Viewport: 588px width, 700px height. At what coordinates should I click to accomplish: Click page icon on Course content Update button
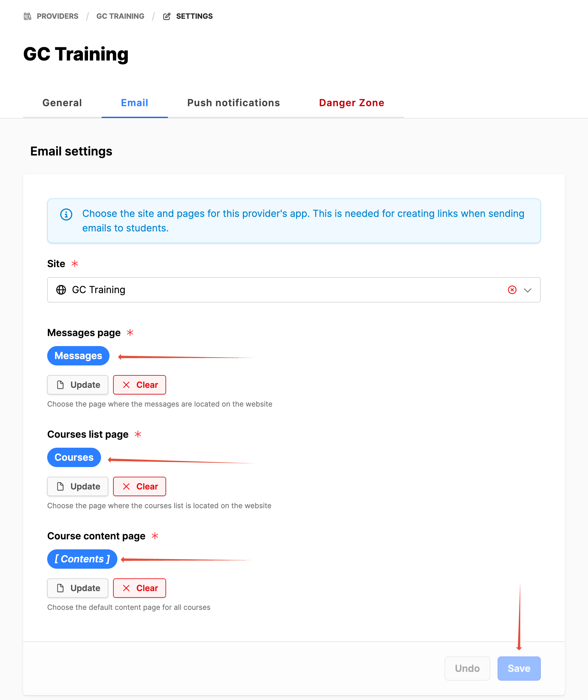pos(60,588)
